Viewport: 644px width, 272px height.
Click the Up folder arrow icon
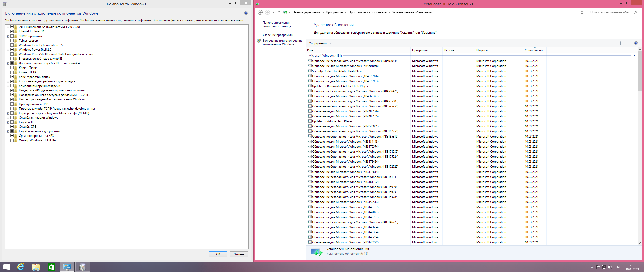[279, 12]
